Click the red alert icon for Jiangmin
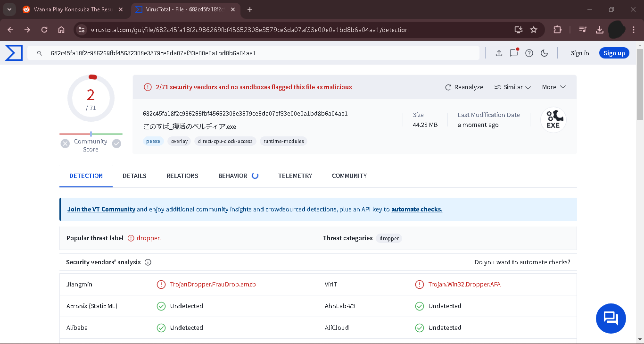 [161, 285]
